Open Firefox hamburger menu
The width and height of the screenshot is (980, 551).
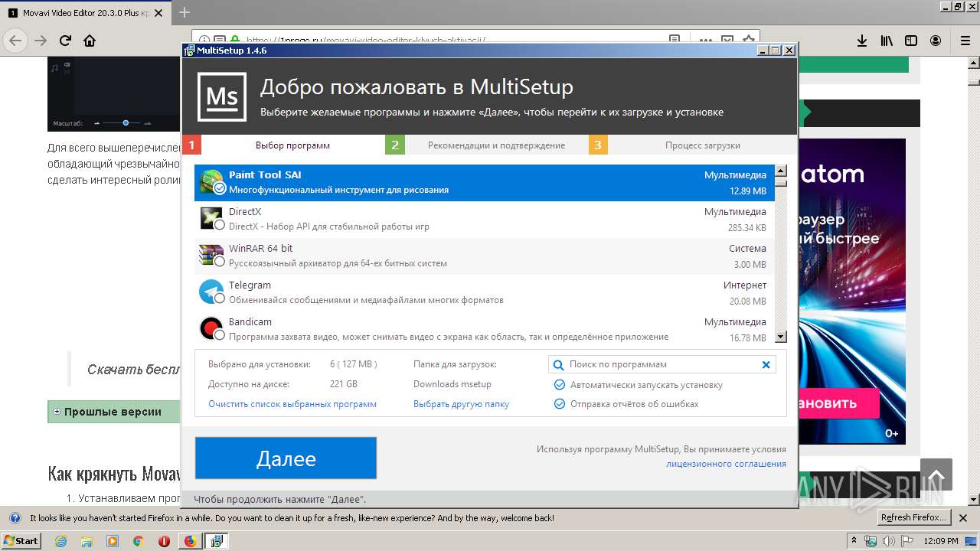(x=965, y=41)
